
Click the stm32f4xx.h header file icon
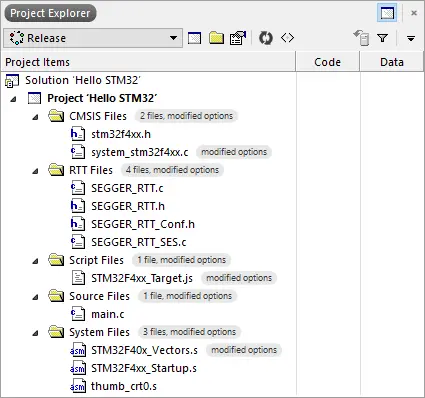click(x=78, y=134)
